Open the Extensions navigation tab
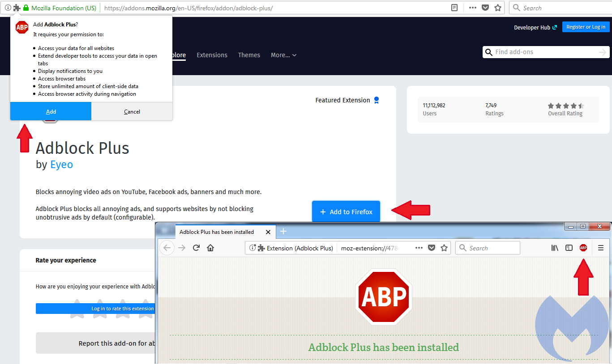The image size is (612, 364). 212,55
